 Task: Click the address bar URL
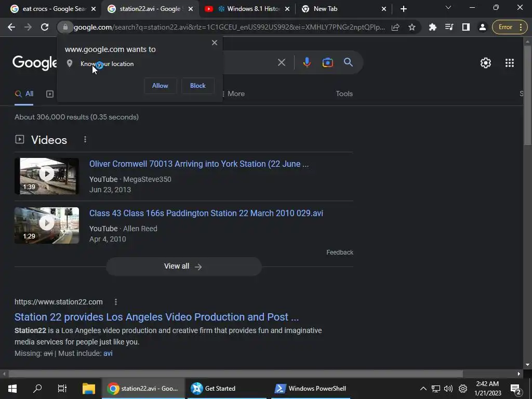coord(229,27)
